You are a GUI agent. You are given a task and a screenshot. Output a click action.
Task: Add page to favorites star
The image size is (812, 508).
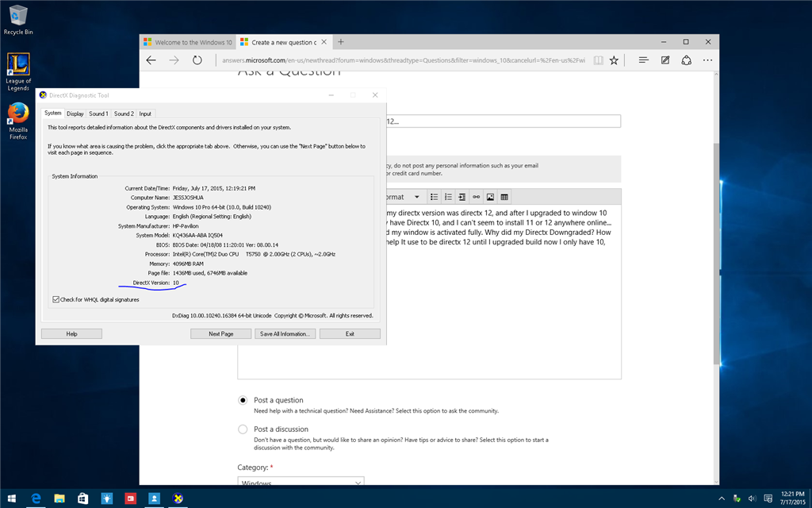click(x=615, y=60)
